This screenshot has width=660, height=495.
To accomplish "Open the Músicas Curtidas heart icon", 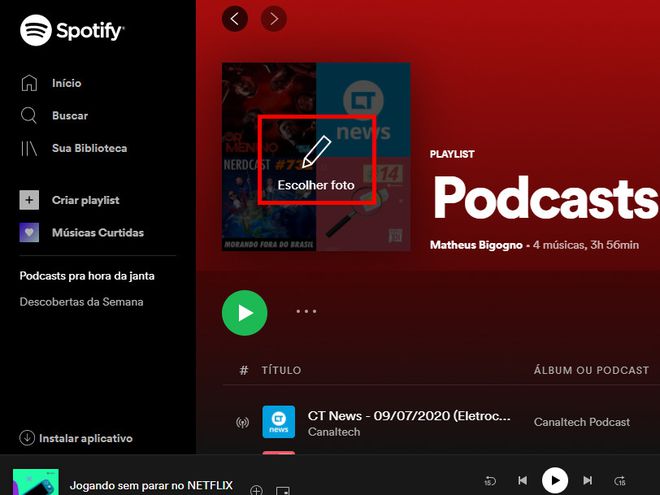I will click(29, 232).
